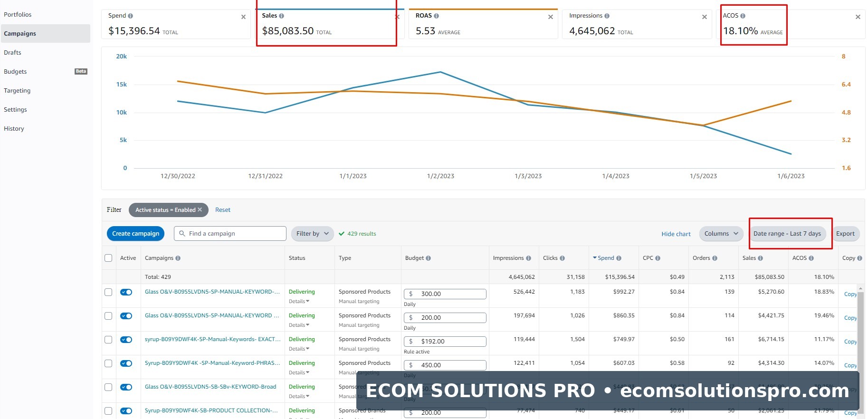This screenshot has height=419, width=868.
Task: Tick the checkbox for syrup EXACT keywords campaign
Action: click(x=108, y=340)
